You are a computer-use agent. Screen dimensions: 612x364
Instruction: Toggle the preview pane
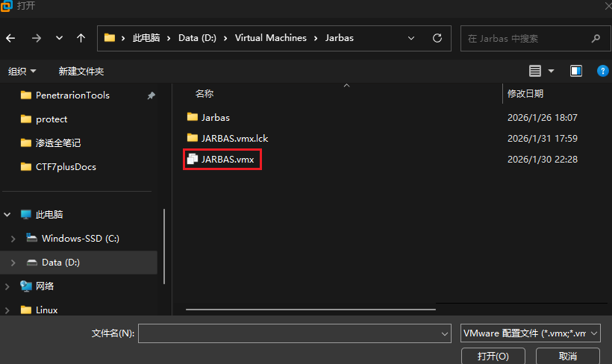coord(576,71)
